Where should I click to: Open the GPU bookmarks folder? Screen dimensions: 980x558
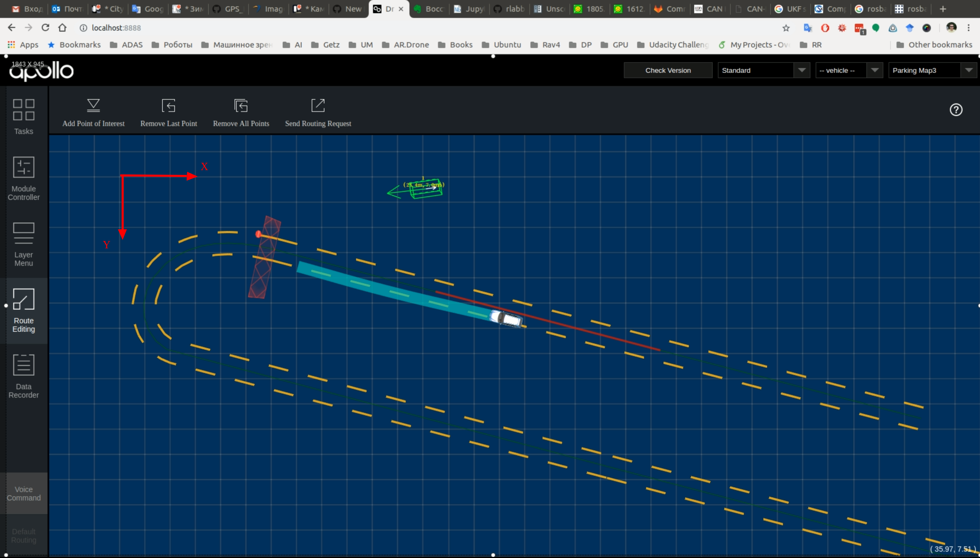pos(614,45)
